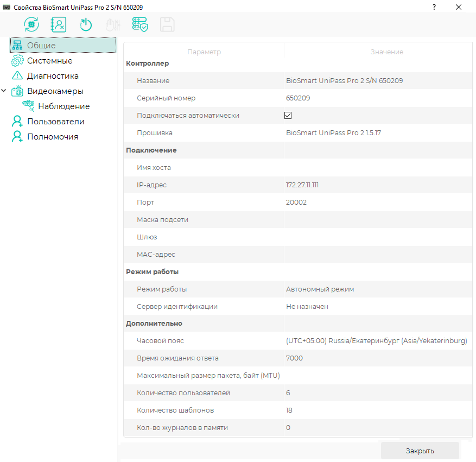The width and height of the screenshot is (476, 462).
Task: Click the empty Маска подсети value cell
Action: pos(378,220)
